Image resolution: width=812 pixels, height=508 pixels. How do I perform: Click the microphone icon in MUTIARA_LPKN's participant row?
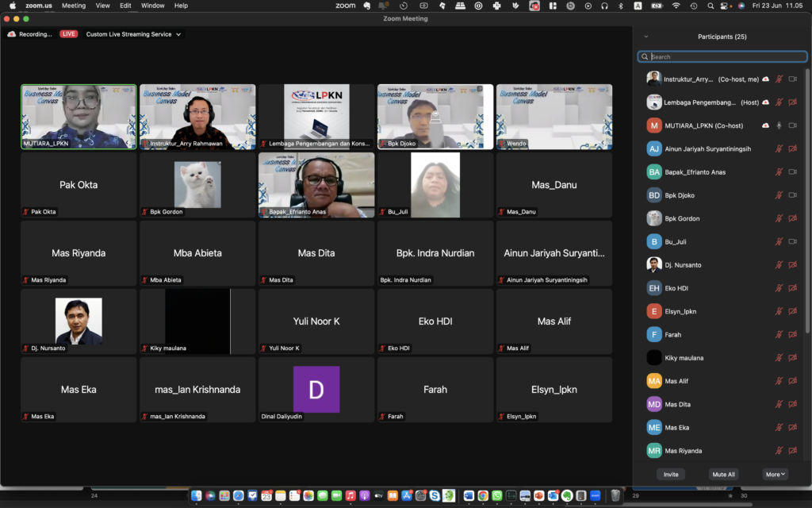779,125
